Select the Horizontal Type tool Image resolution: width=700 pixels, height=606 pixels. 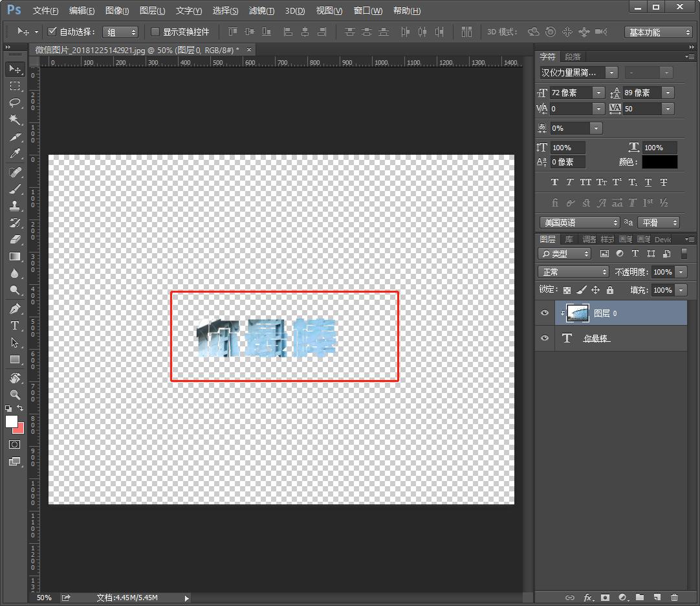click(15, 326)
